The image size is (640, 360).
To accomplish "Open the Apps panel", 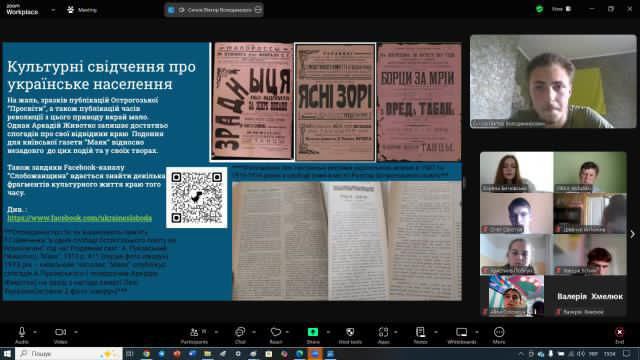I will [x=383, y=335].
